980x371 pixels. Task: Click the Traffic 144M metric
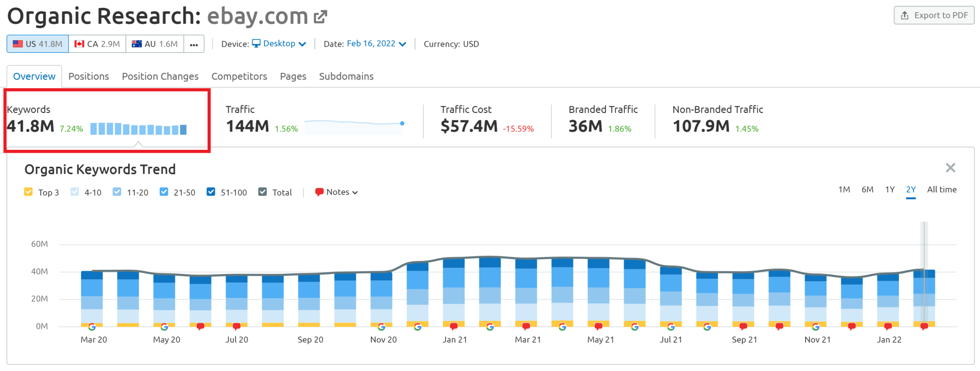tap(247, 126)
